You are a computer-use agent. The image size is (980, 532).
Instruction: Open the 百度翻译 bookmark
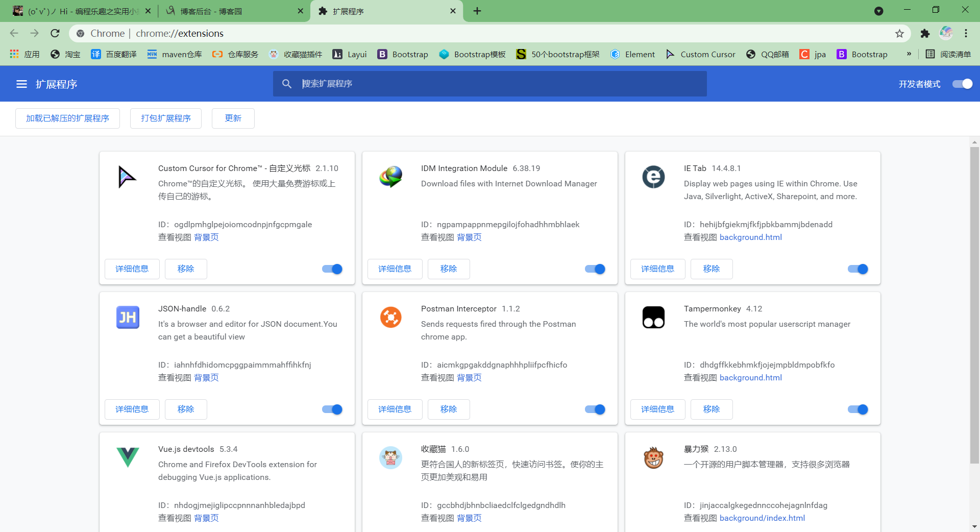[114, 54]
